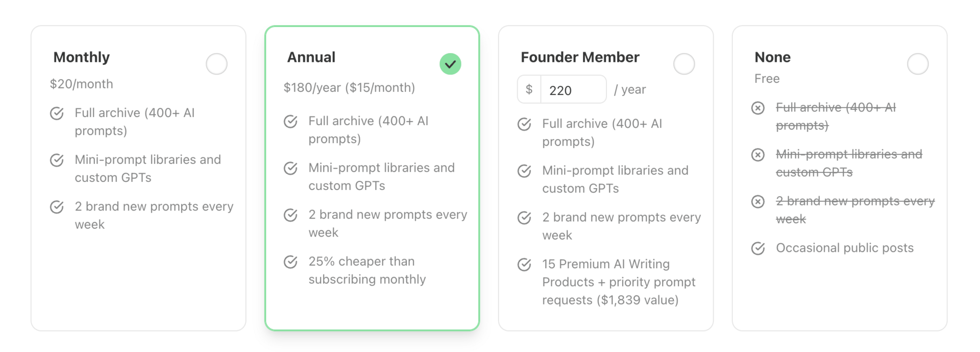This screenshot has width=980, height=352.
Task: Select the Monthly plan radio button
Action: pos(216,64)
